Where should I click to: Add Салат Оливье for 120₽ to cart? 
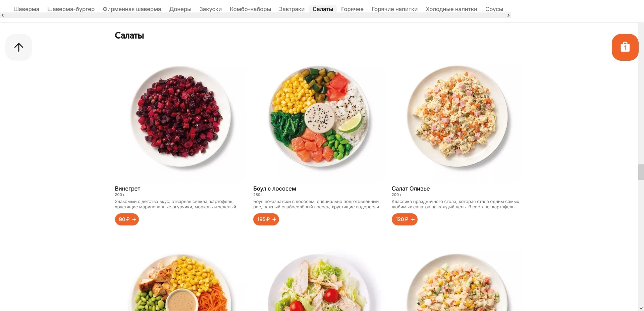click(x=405, y=219)
